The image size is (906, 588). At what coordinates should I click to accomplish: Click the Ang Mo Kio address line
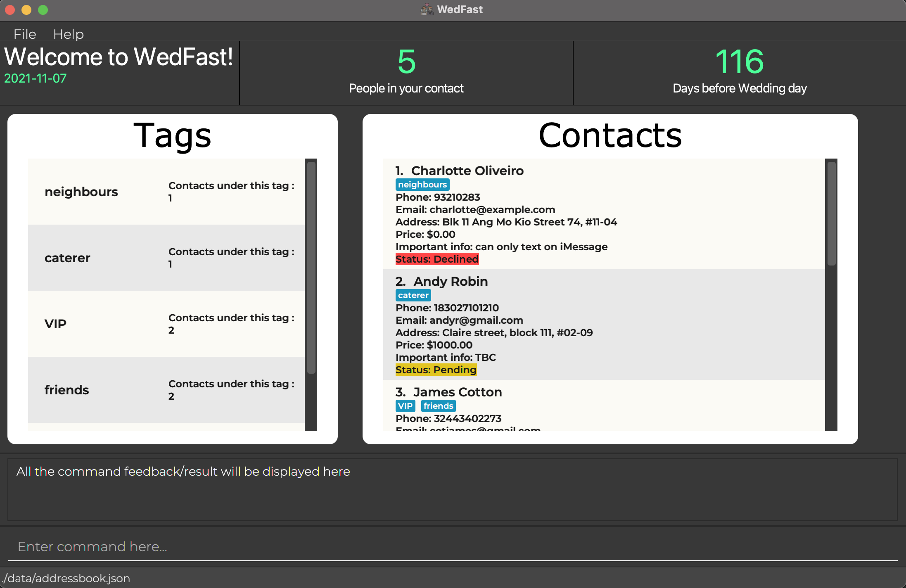point(506,222)
